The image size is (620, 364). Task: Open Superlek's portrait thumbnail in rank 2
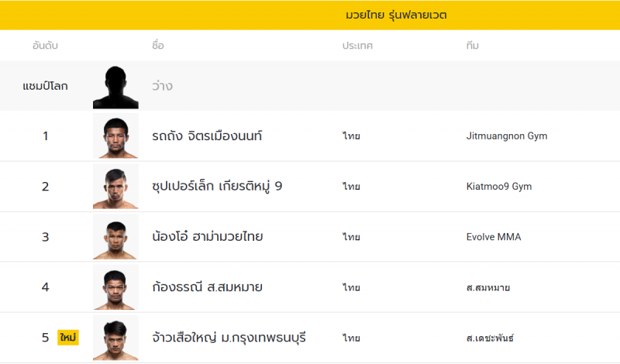click(x=115, y=187)
